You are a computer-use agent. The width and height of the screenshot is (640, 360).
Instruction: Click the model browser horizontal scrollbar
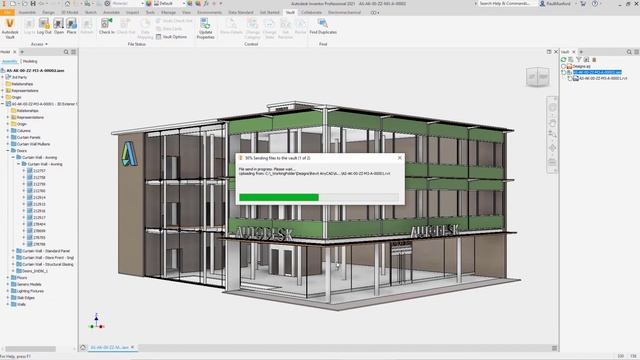click(30, 349)
